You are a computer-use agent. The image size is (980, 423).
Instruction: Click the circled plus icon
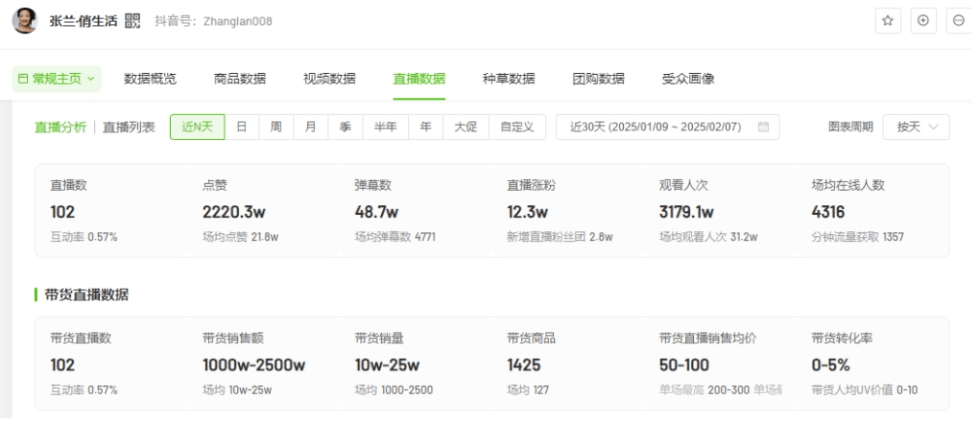point(923,20)
